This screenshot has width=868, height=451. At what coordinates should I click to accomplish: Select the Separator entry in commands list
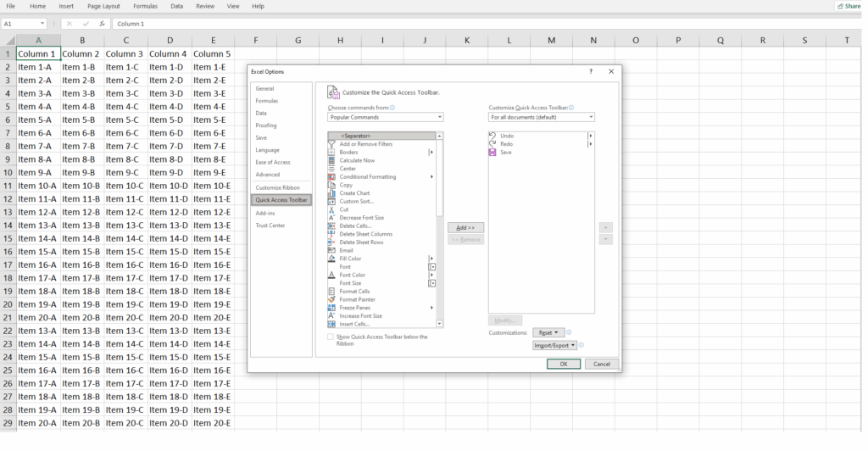pyautogui.click(x=381, y=136)
